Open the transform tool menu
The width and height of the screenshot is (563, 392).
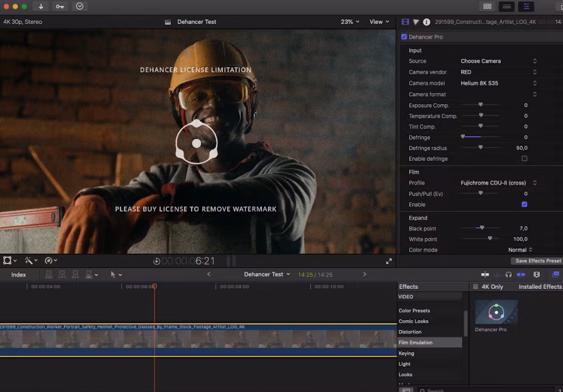tap(10, 261)
